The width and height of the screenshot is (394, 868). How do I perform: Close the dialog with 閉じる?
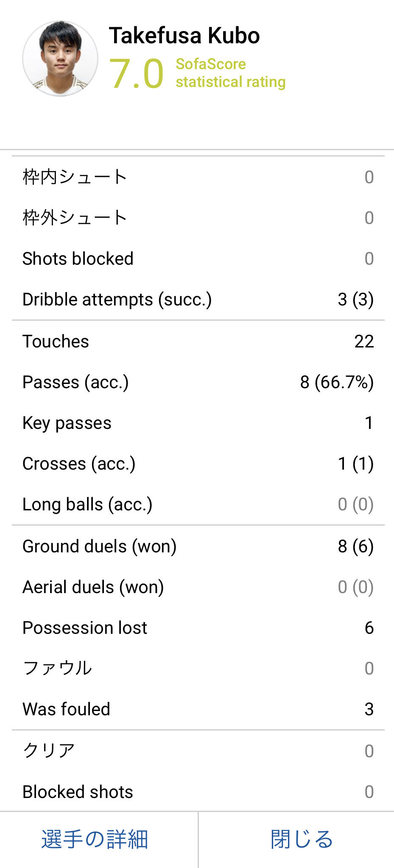(x=302, y=839)
